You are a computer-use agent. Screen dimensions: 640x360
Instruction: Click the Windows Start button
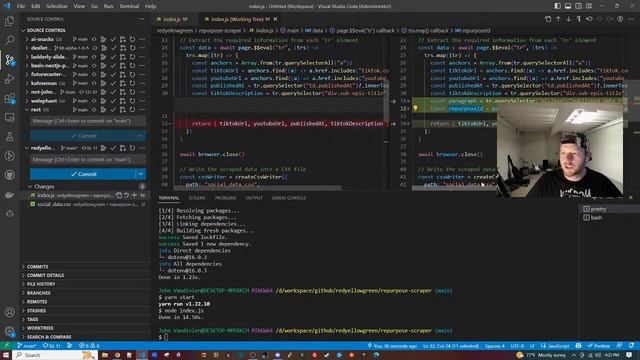point(6,355)
